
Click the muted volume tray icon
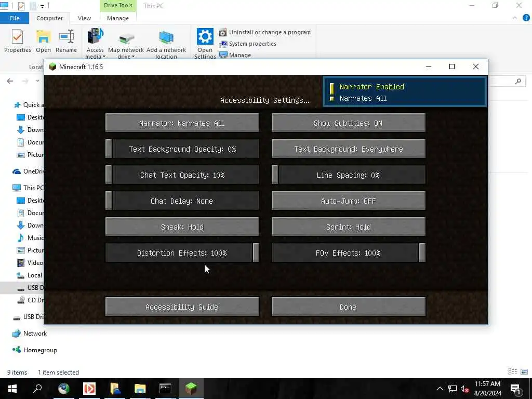pos(465,389)
